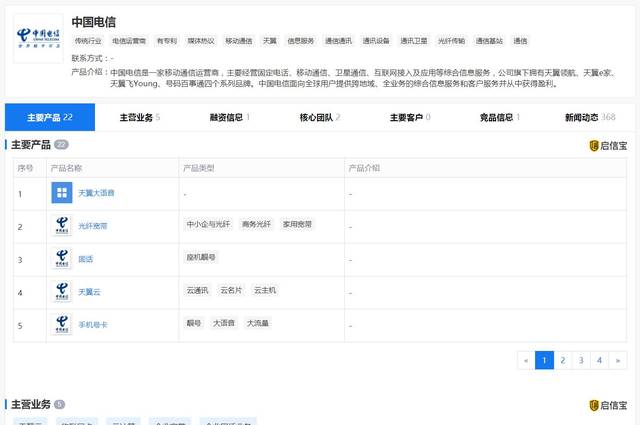Click the 天翼 tag
This screenshot has height=425, width=640.
pos(270,41)
